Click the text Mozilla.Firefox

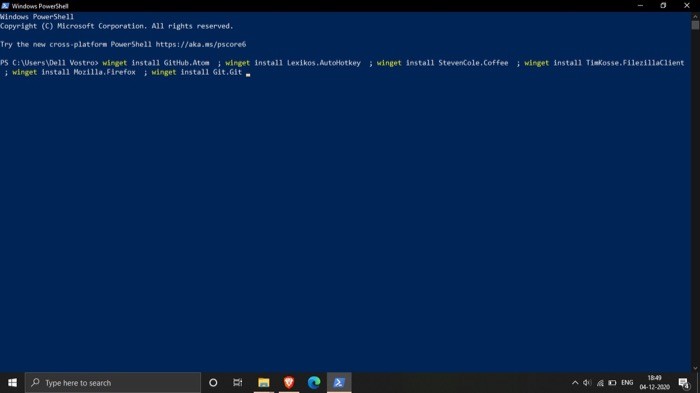coord(104,72)
